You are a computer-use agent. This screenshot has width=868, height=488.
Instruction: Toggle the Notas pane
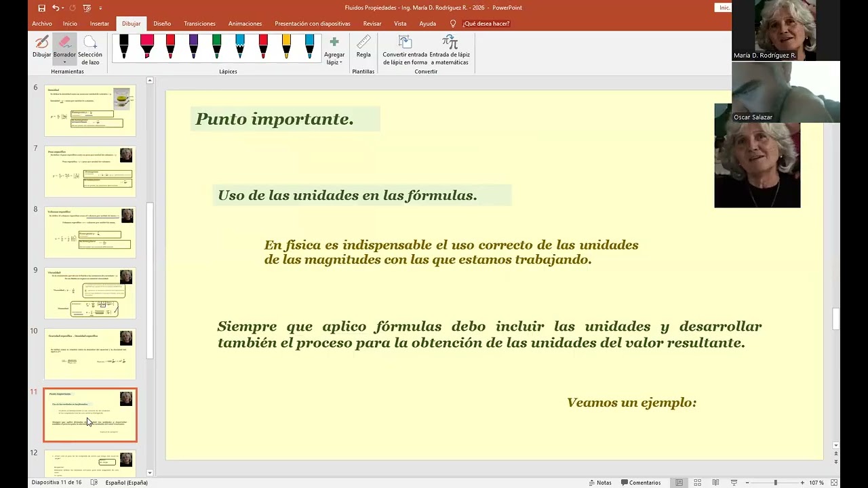tap(600, 483)
